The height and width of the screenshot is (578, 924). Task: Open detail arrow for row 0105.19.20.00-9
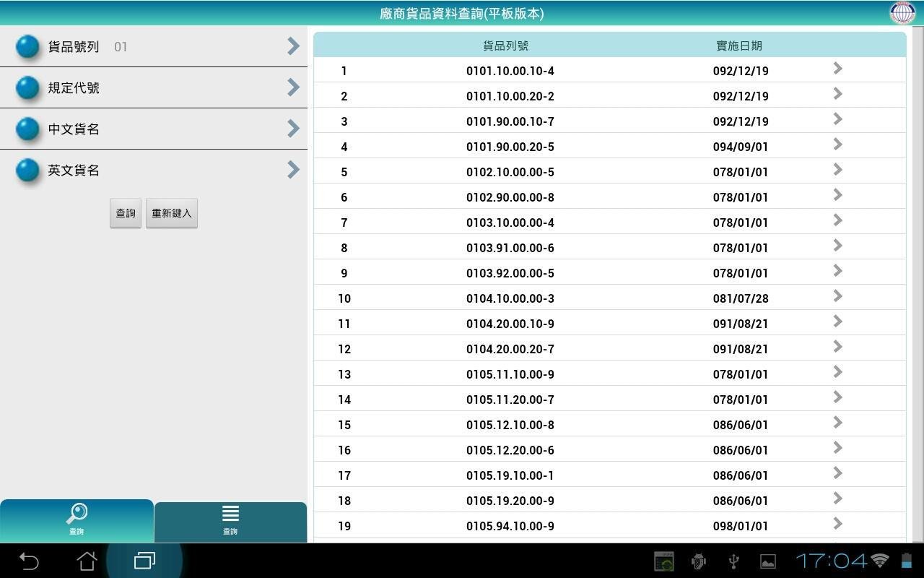837,498
